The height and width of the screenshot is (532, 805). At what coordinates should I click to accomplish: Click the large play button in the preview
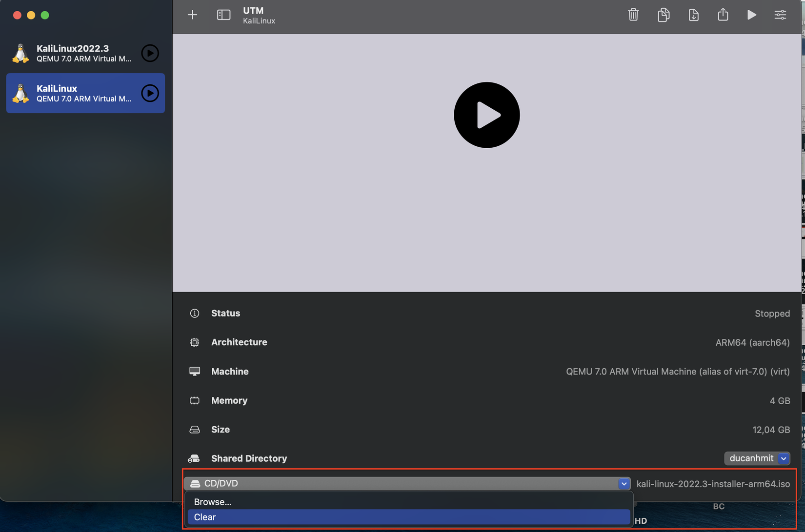486,115
